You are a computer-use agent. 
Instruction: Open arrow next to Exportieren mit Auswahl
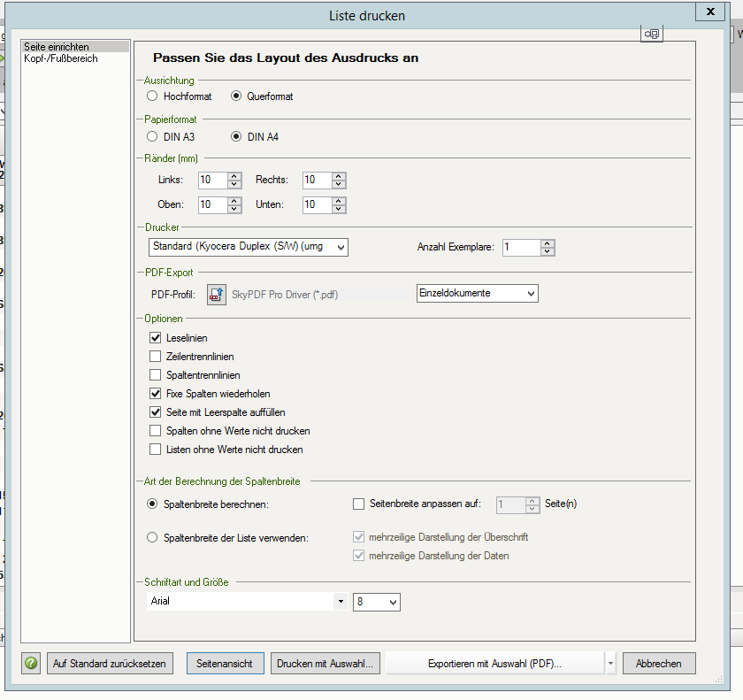click(611, 664)
